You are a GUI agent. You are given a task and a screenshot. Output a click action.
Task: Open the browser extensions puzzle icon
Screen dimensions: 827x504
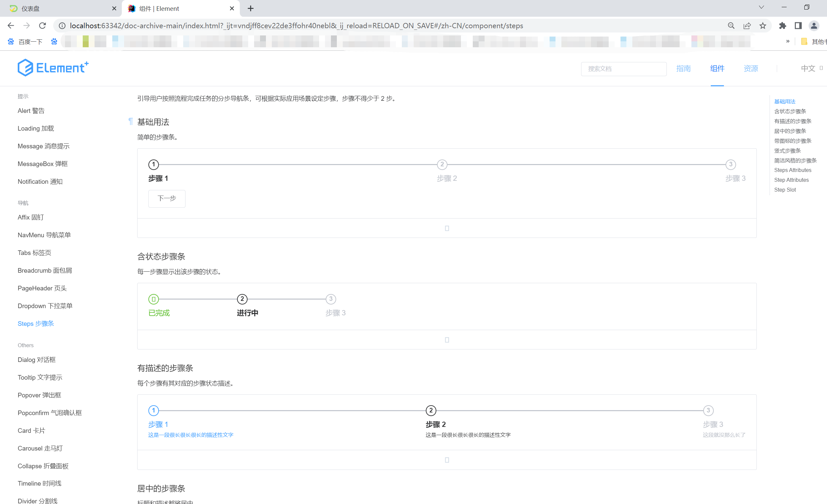tap(782, 26)
